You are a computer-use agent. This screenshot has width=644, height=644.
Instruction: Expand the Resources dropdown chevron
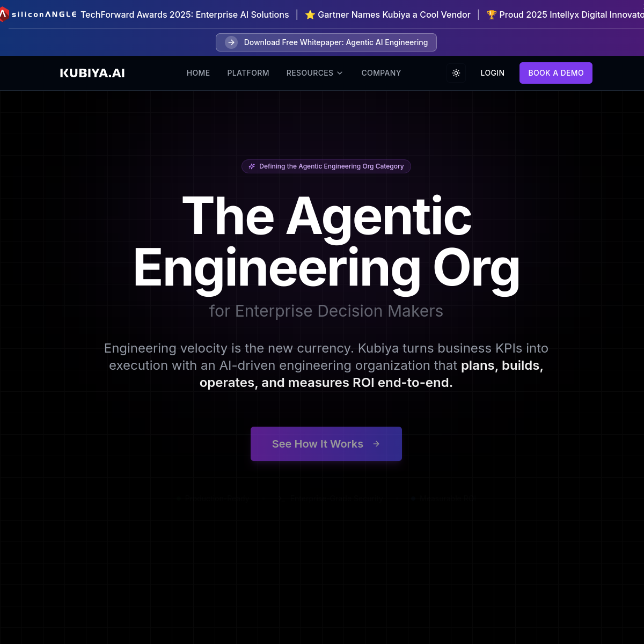pyautogui.click(x=340, y=73)
